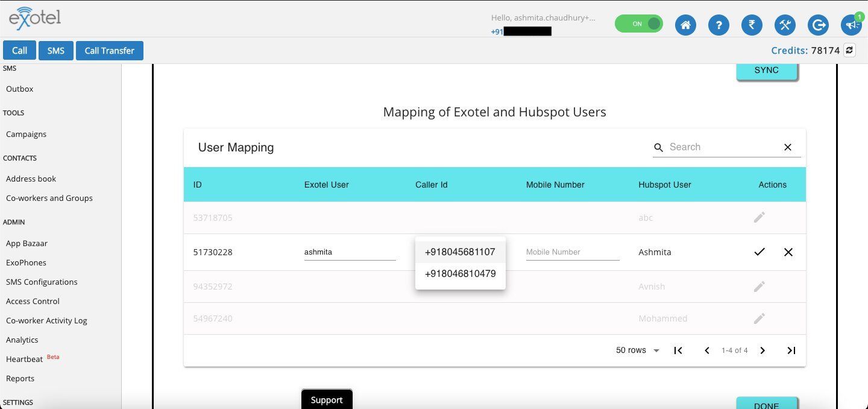Open Co-worker Activity Log

[46, 321]
